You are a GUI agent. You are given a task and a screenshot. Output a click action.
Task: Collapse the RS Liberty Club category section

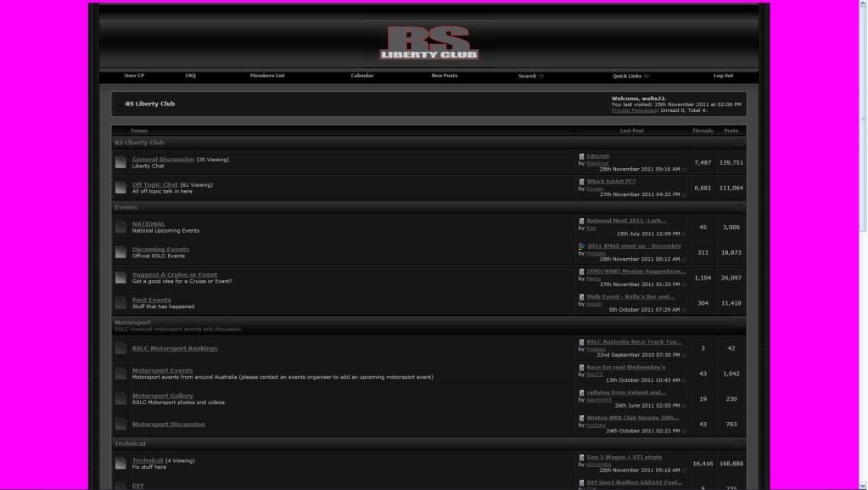click(740, 143)
